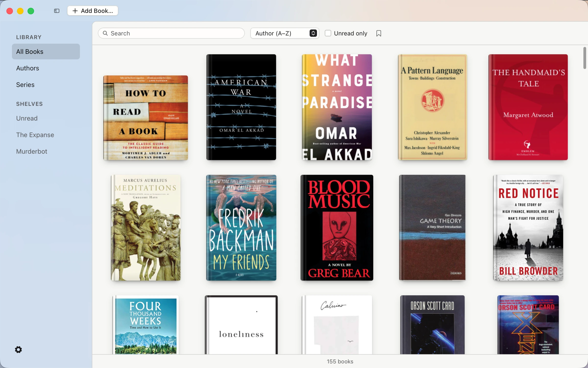
Task: Select the Xenocide Orson Scott Card cover
Action: tap(528, 325)
